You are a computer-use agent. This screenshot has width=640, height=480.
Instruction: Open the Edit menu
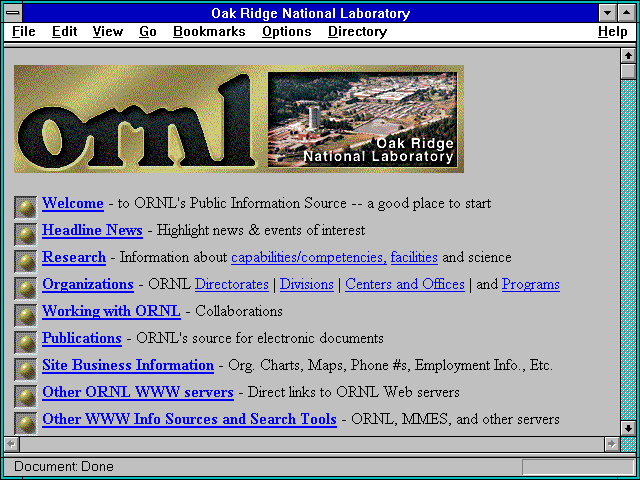pos(64,31)
